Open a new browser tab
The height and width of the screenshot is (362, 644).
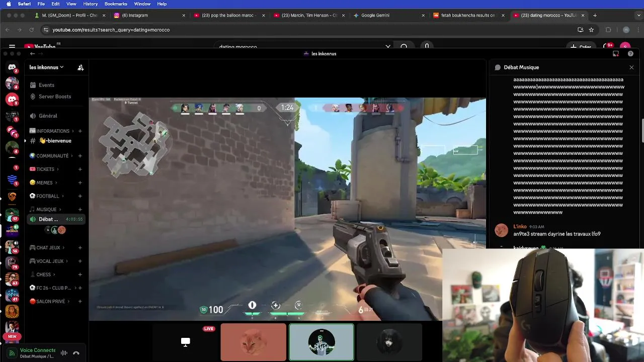coord(595,16)
